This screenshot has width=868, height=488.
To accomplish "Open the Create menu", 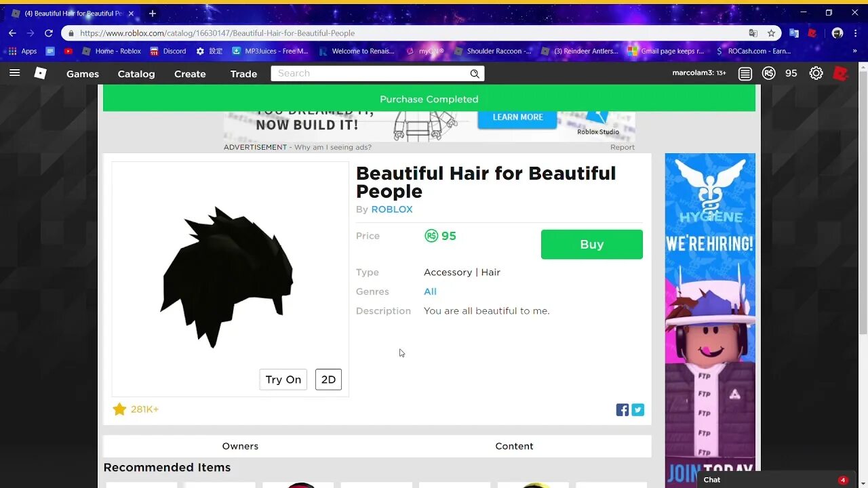I will tap(190, 74).
